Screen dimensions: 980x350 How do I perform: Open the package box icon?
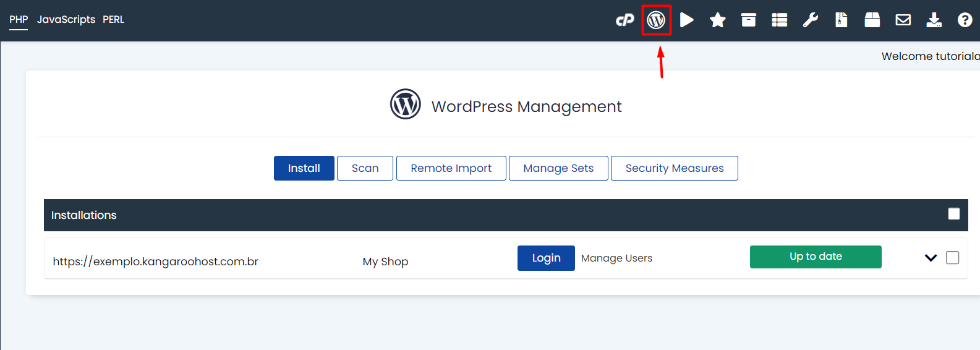872,20
